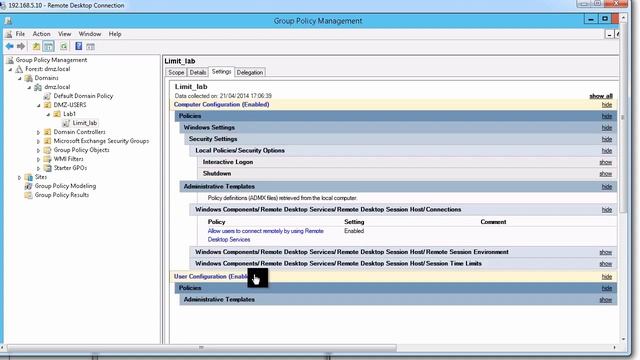640x360 pixels.
Task: Click the Refresh toolbar icon
Action: click(x=64, y=47)
